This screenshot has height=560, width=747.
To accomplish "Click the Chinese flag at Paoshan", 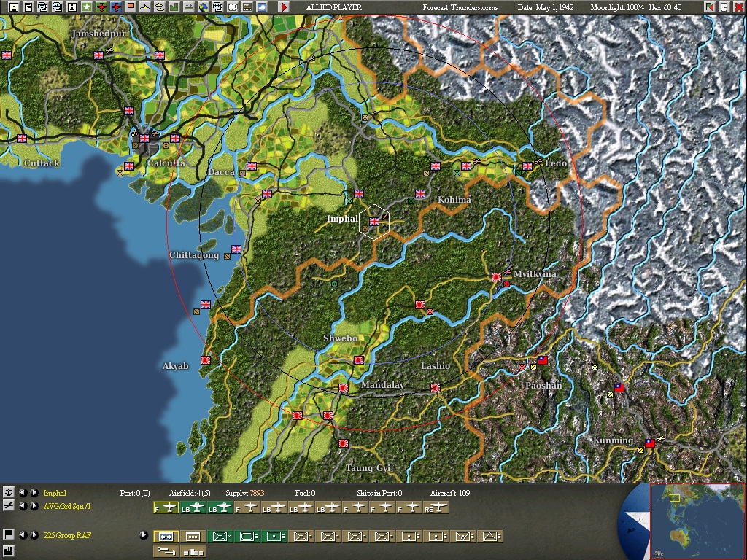I will [x=543, y=360].
